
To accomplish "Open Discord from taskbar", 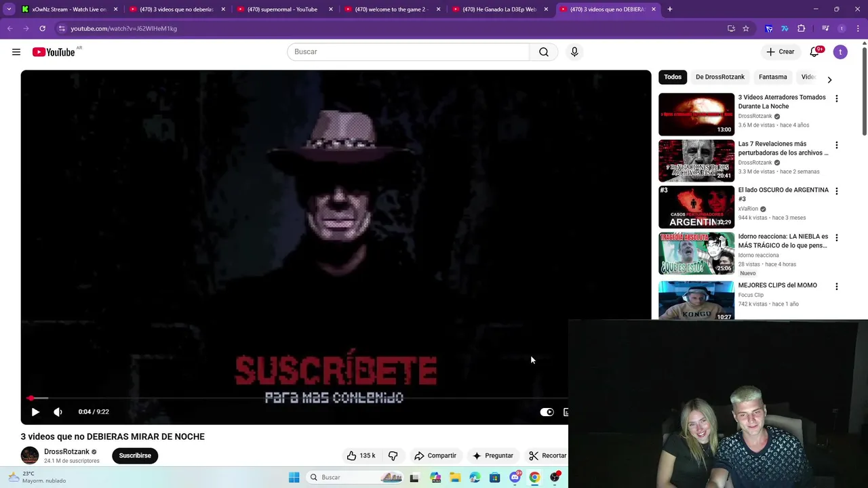I will [x=515, y=477].
